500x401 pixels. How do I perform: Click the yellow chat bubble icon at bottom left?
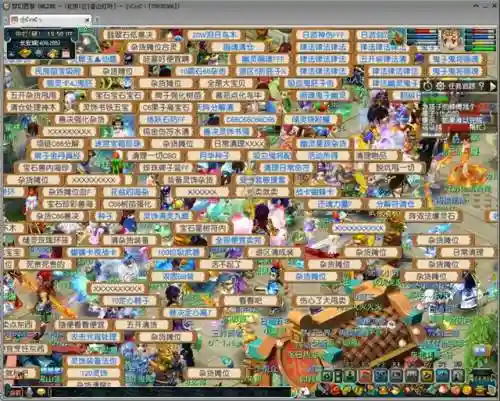(42, 392)
